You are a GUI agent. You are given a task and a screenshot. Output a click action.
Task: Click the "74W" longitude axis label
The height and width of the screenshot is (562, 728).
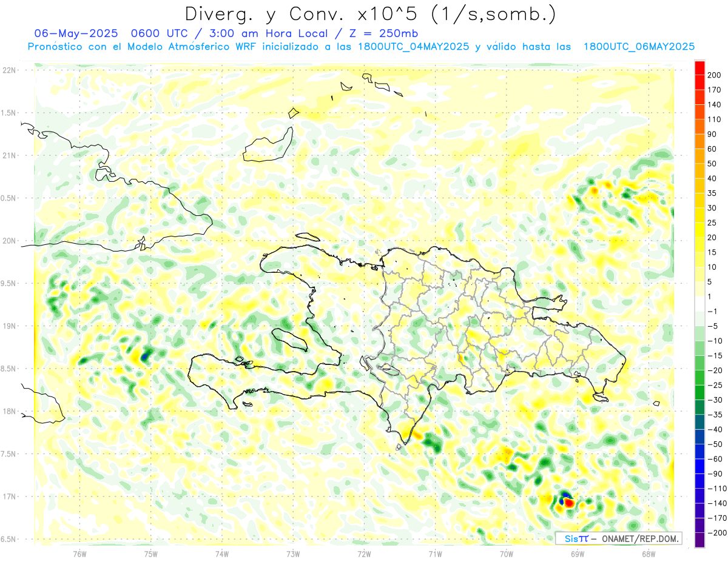click(222, 554)
